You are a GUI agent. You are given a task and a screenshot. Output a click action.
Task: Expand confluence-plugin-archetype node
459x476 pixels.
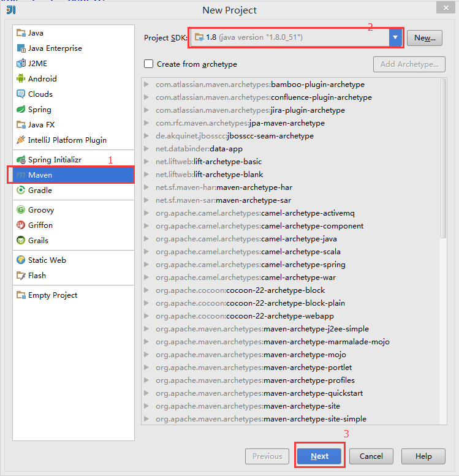(x=146, y=97)
